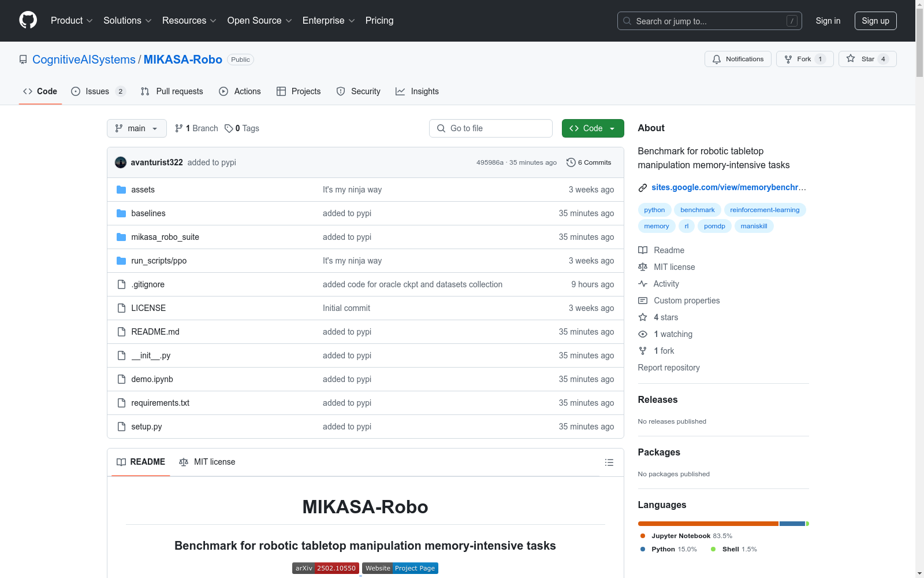Viewport: 924px width, 578px height.
Task: Click the pomdp topic tag
Action: 714,226
